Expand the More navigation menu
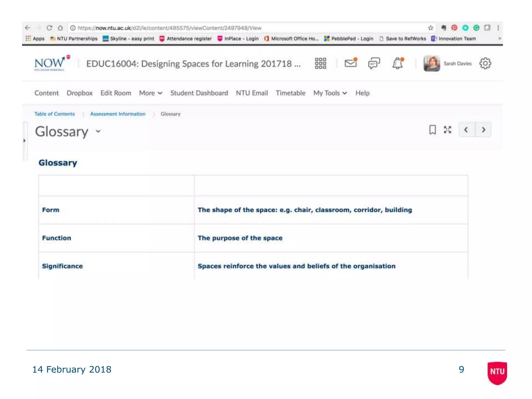The height and width of the screenshot is (399, 532). point(151,93)
